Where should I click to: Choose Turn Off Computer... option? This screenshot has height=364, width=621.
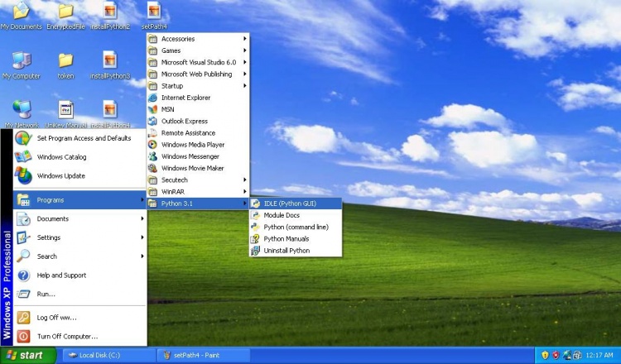[x=80, y=337]
